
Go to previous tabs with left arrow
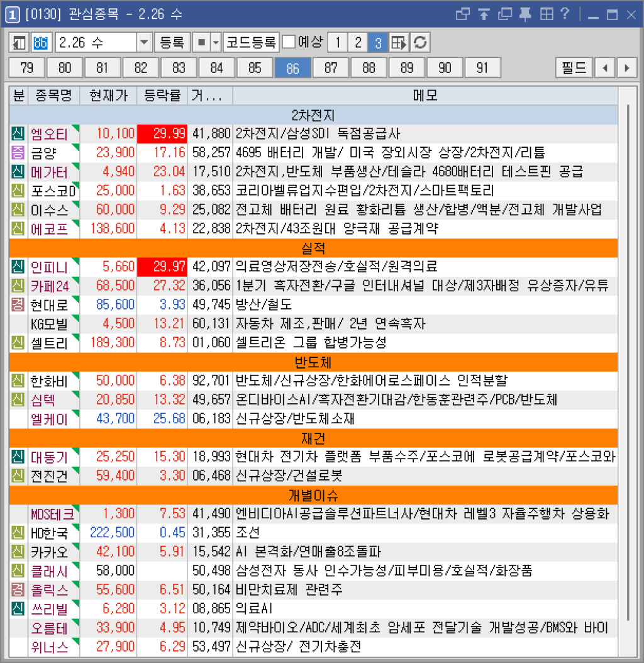[x=605, y=68]
